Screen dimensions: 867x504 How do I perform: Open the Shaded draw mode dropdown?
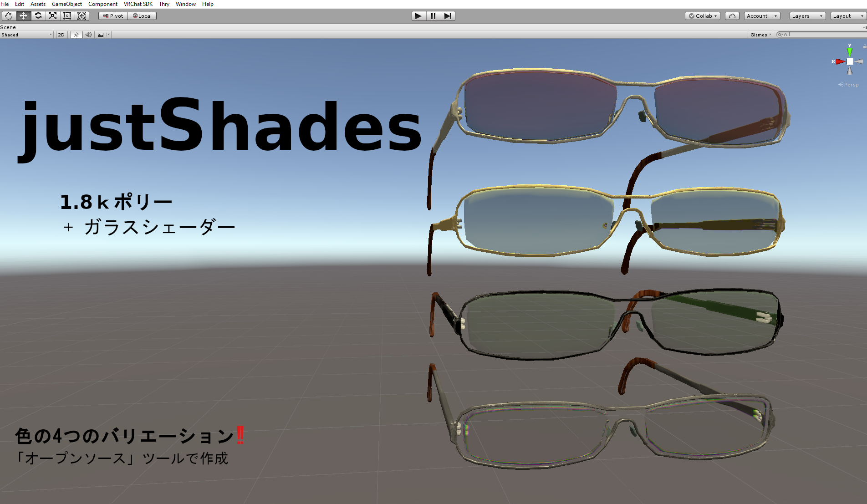point(26,35)
